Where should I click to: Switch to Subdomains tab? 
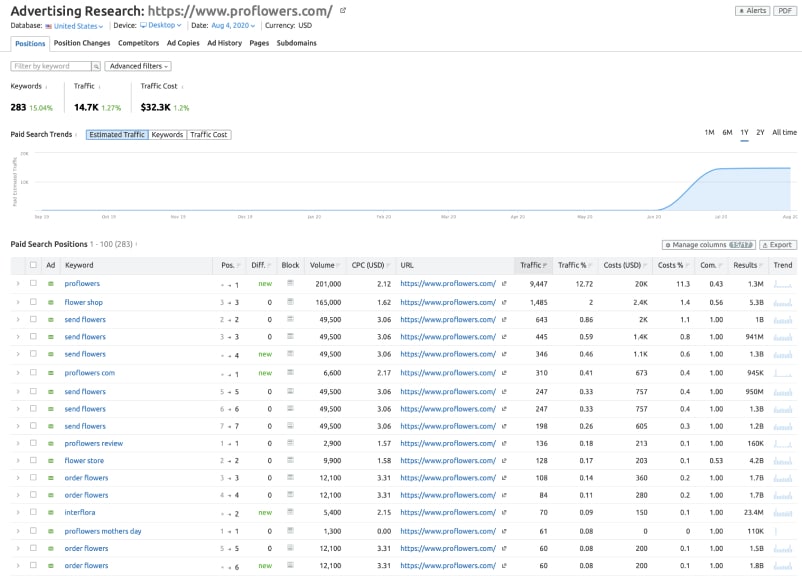point(297,43)
